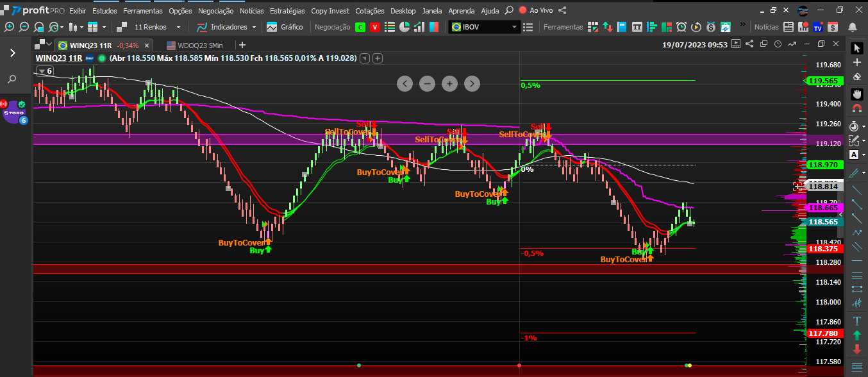
Task: Select the eraser drawing tool
Action: coord(857,77)
